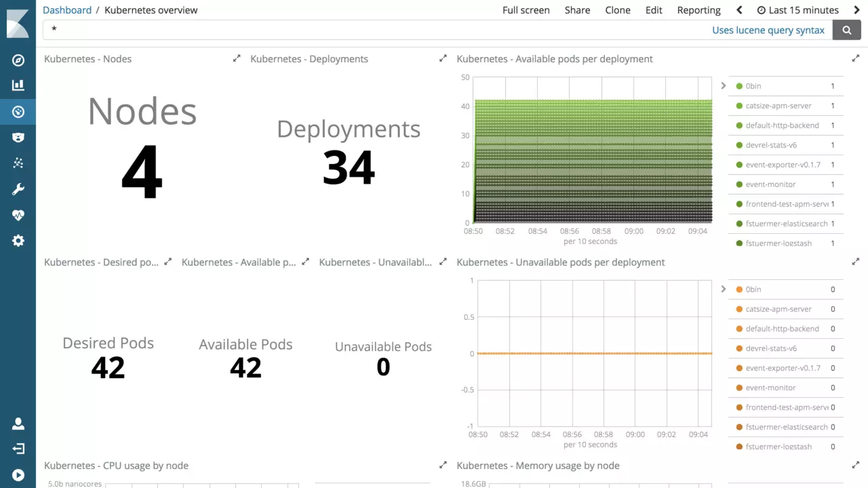Open Visualize from the bar chart sidebar icon
The width and height of the screenshot is (868, 488).
pos(18,85)
